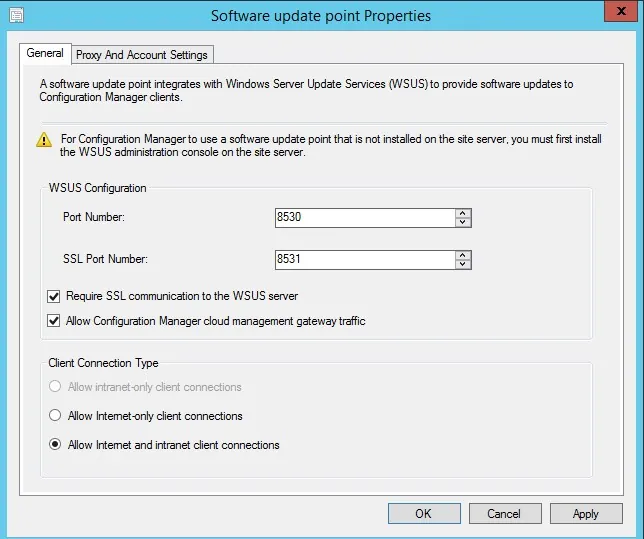Increase SSL Port Number with up arrow
The image size is (644, 539).
tap(462, 255)
